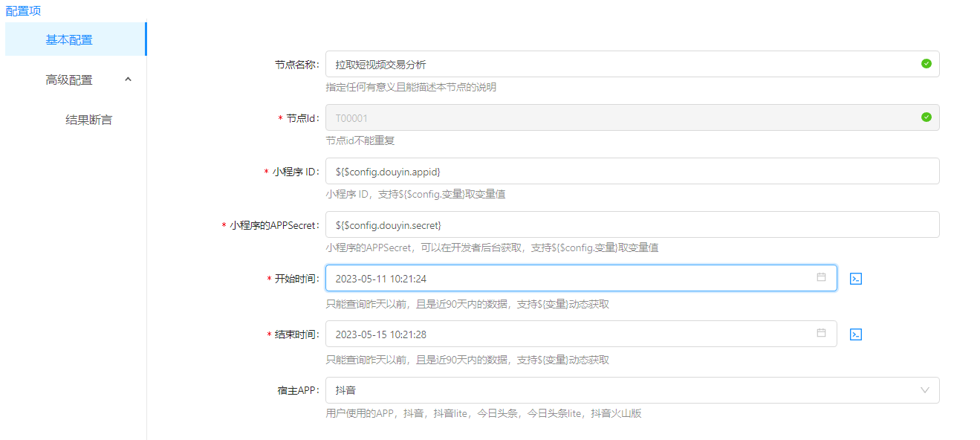Image resolution: width=980 pixels, height=440 pixels.
Task: Click the disabled 节点Id field T00001
Action: point(617,118)
